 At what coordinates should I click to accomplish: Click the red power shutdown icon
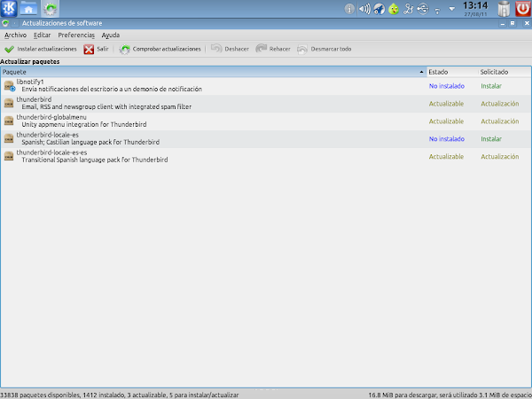523,9
